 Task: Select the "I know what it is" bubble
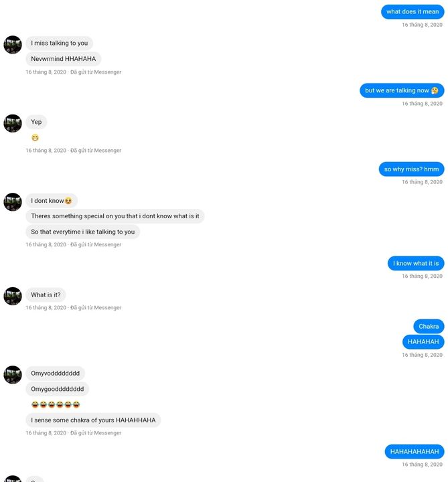[x=416, y=263]
